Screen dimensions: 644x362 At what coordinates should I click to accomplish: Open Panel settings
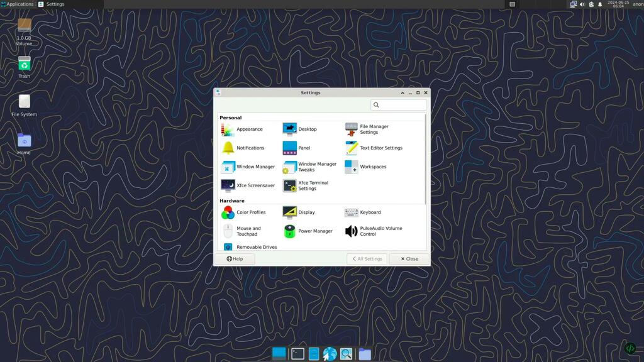(x=297, y=148)
